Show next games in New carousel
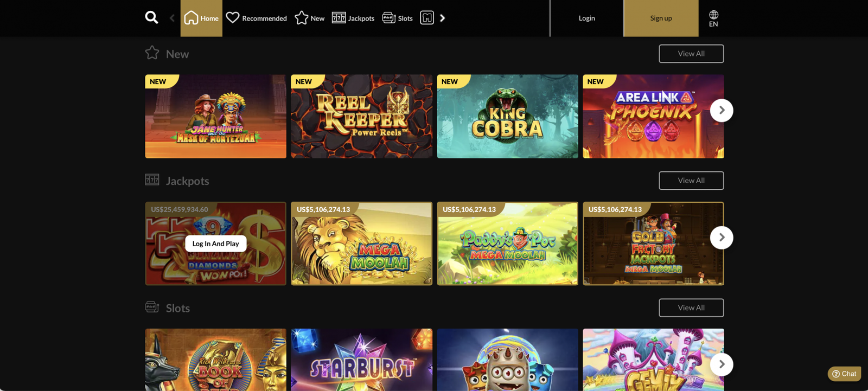 tap(722, 110)
